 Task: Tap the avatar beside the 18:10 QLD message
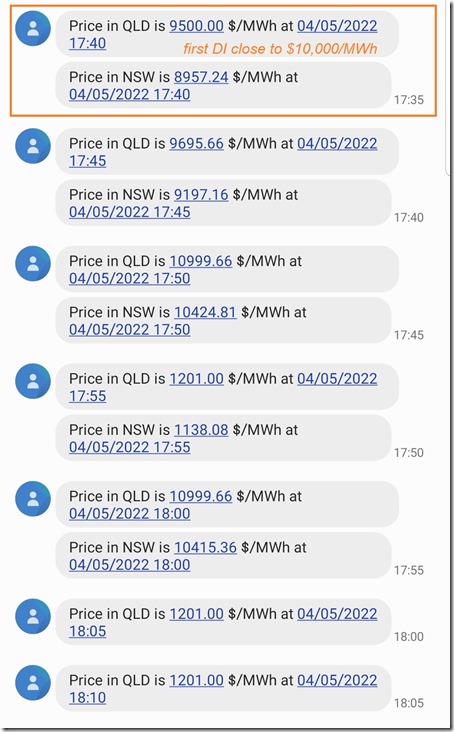[33, 683]
